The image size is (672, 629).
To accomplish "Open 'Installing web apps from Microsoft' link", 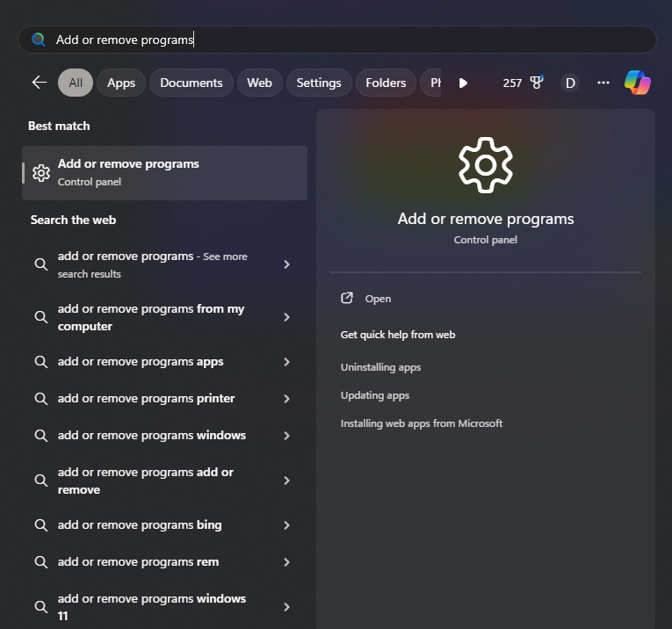I will [422, 423].
